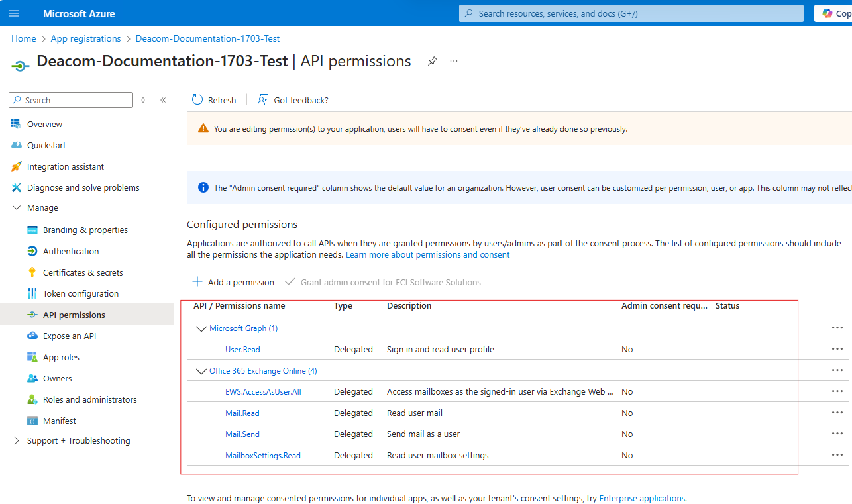Collapse the Manage section chevron
The image size is (852, 504).
coord(17,207)
